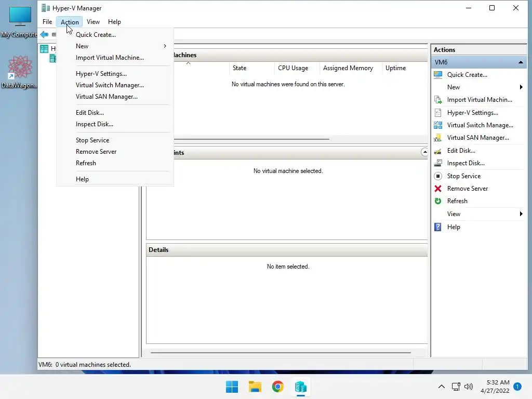Viewport: 532px width, 399px height.
Task: Choose Virtual Switch Manager in Action menu
Action: click(x=115, y=85)
